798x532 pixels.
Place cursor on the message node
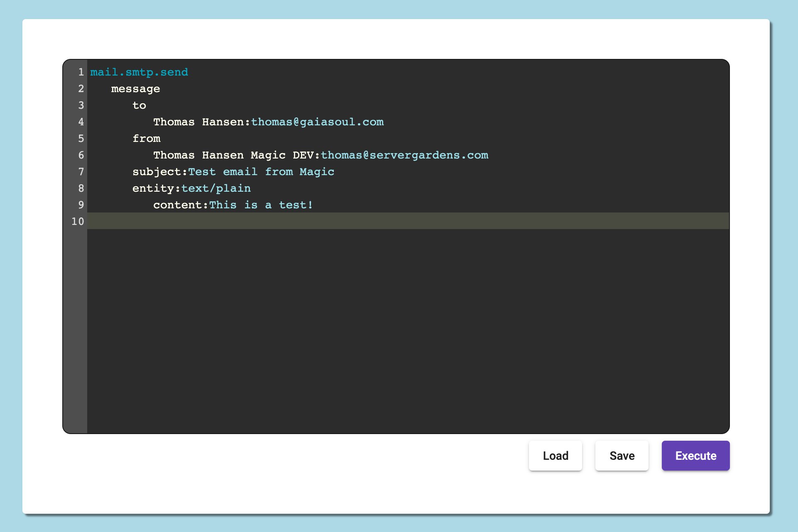(x=135, y=89)
